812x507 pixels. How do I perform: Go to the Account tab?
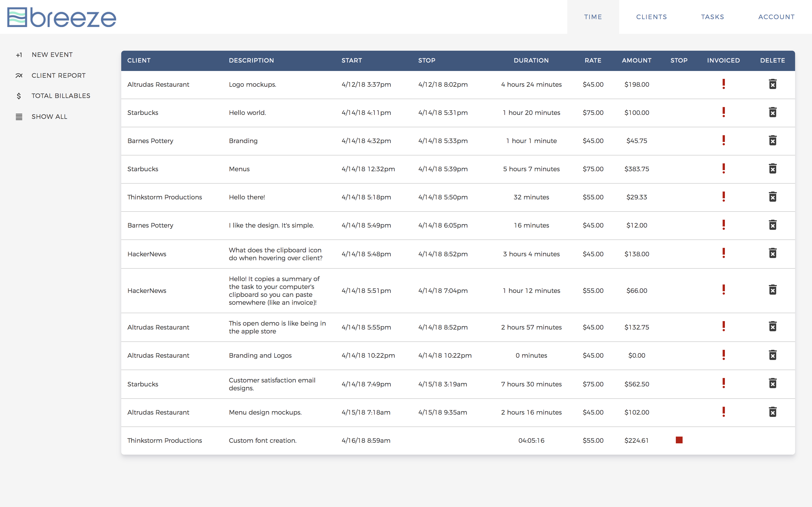coord(776,17)
